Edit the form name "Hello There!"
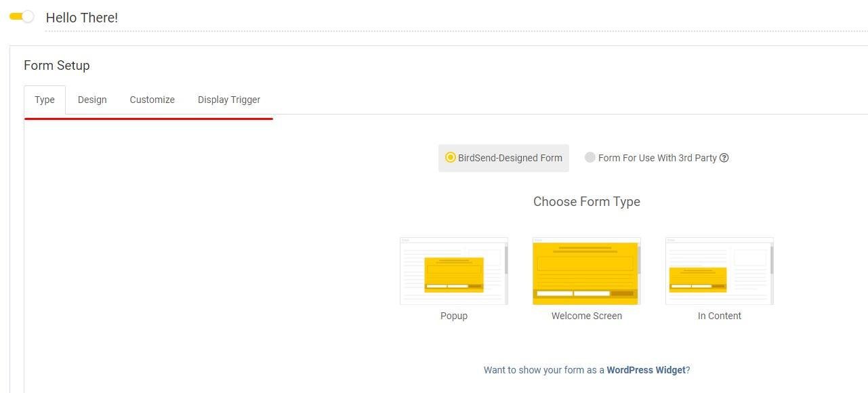 82,18
